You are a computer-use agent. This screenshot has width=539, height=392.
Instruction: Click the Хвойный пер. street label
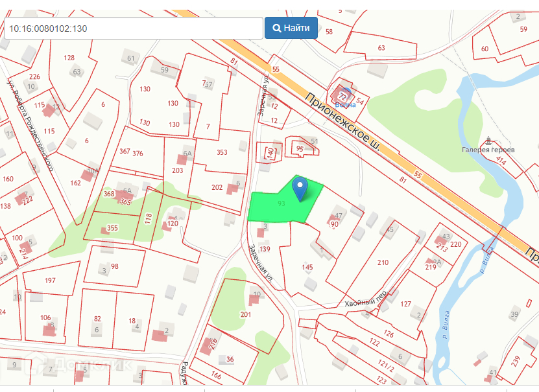point(366,299)
